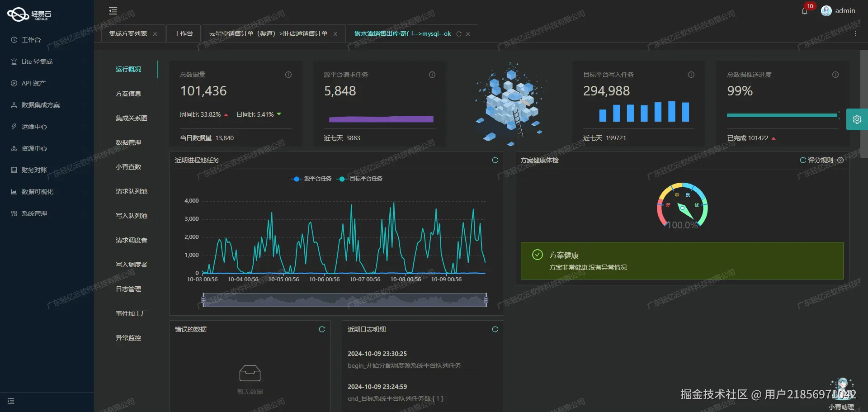Refresh the 近期日志明细 panel
This screenshot has width=868, height=412.
click(495, 329)
